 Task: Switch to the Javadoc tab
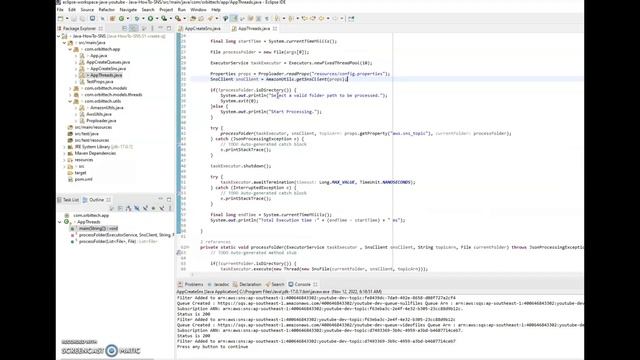219,284
